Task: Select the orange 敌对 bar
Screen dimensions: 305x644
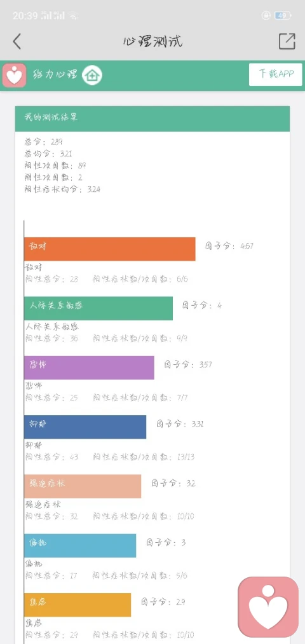Action: click(109, 249)
